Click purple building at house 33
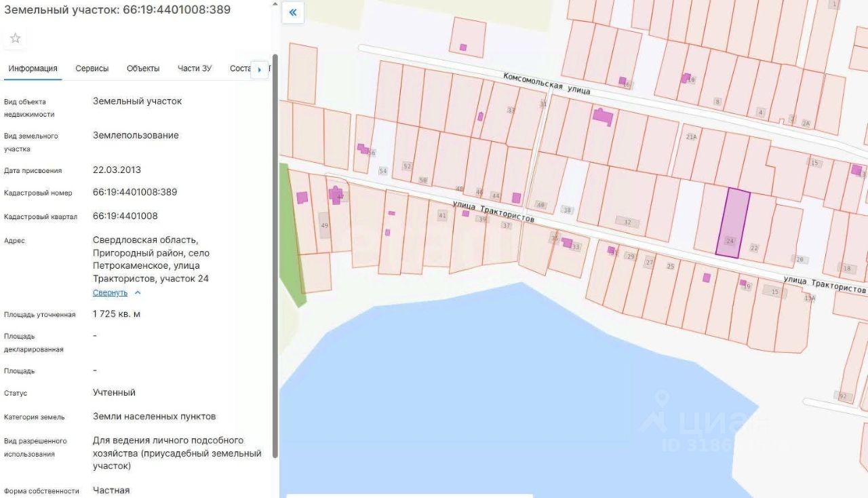 pos(566,242)
